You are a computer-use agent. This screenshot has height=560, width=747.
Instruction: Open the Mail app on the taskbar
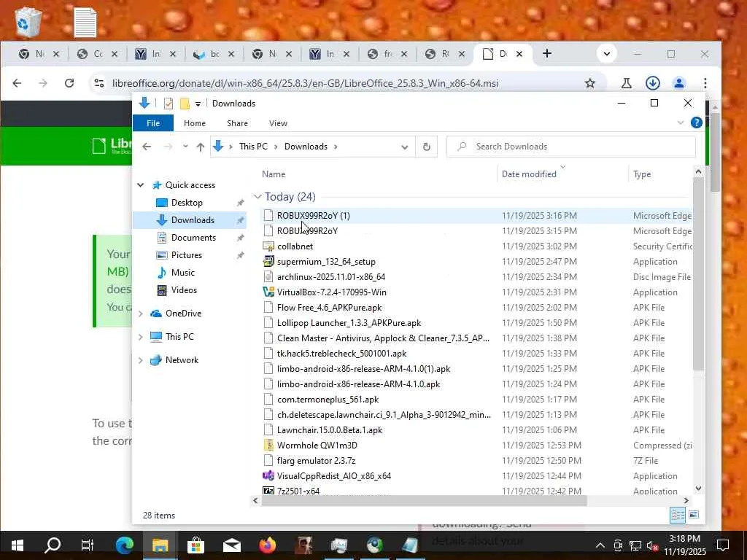point(231,545)
